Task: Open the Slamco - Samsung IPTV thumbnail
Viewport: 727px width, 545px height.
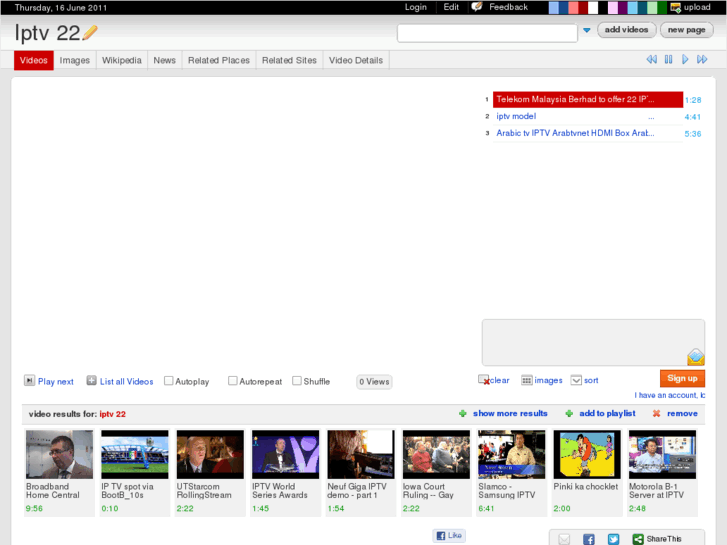Action: tap(512, 454)
